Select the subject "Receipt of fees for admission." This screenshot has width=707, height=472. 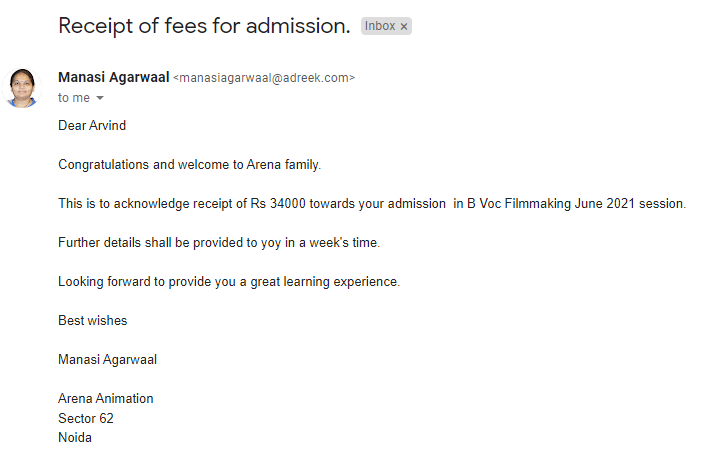click(204, 26)
